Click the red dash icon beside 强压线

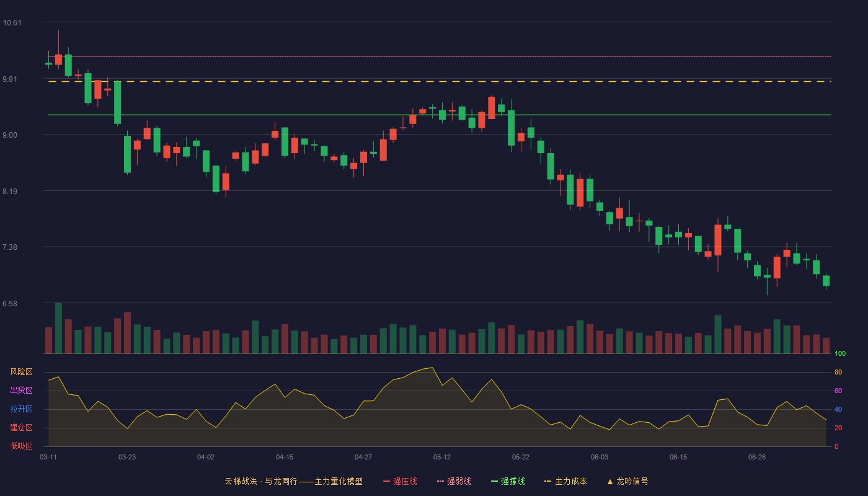pos(386,481)
